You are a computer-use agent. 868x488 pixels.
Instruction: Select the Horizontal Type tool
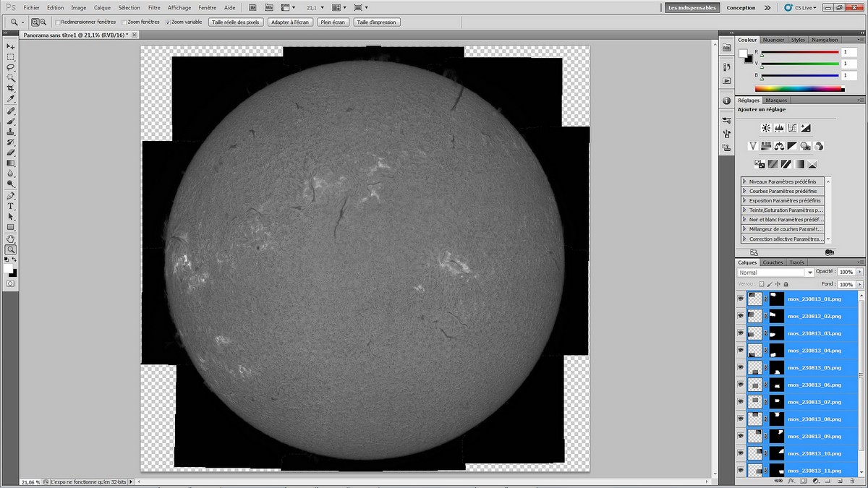[11, 207]
